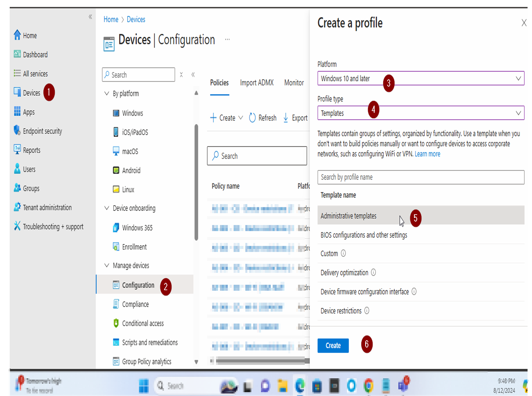The height and width of the screenshot is (396, 532).
Task: Select Device restrictions template
Action: [421, 311]
